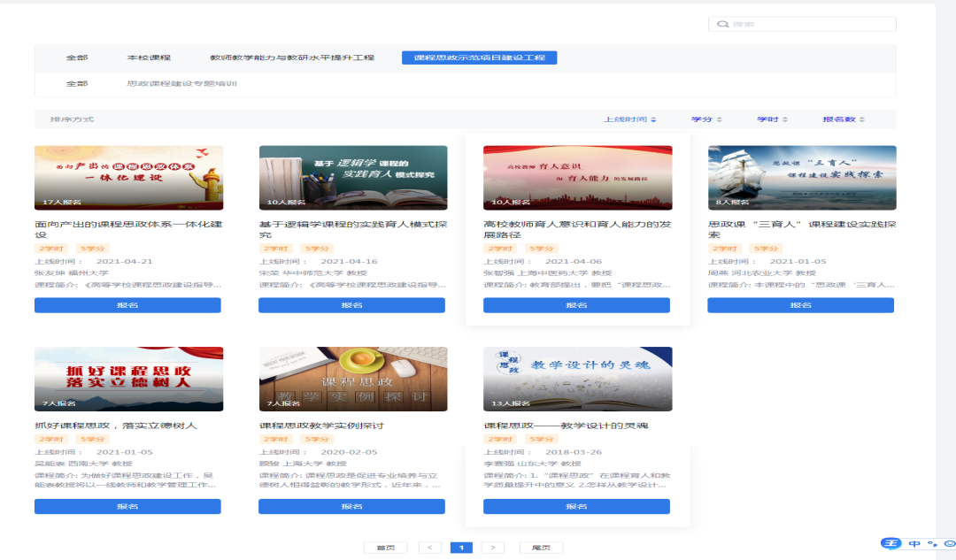Screen dimensions: 956x560
Task: Click 报名 for 面向产出的课程思政体系一体化建设
Action: tap(127, 305)
